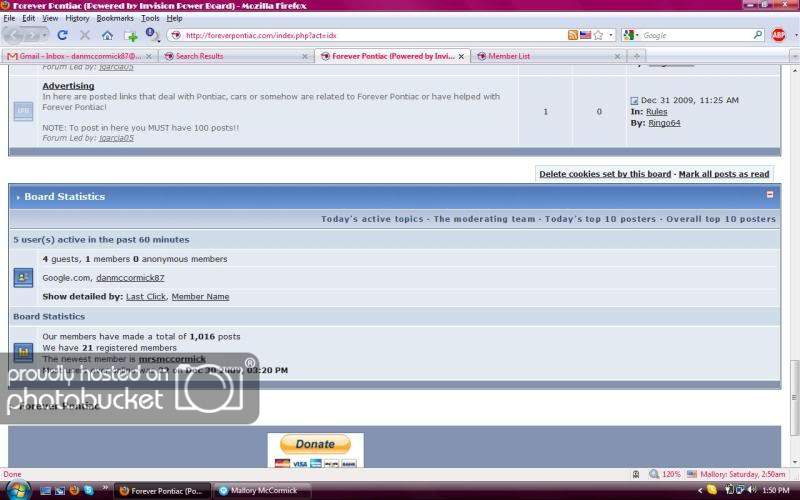Stop page loading with the X icon
This screenshot has height=500, width=800.
point(85,35)
